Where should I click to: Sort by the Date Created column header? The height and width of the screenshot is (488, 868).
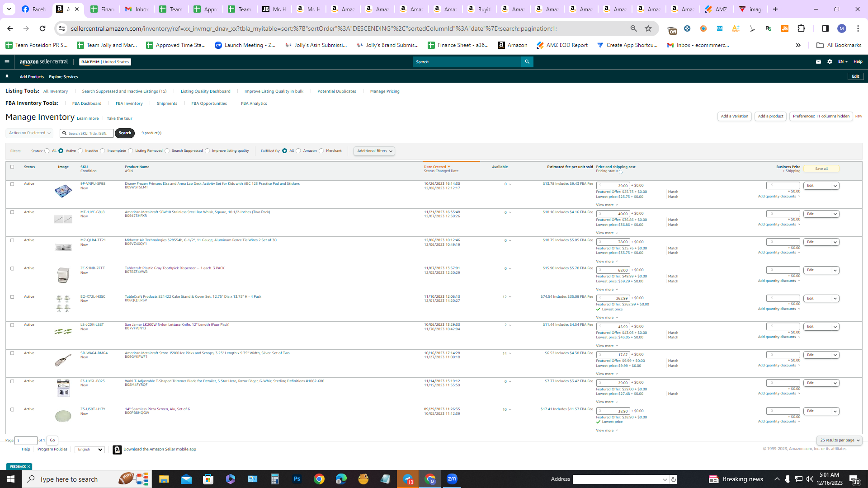pos(437,167)
